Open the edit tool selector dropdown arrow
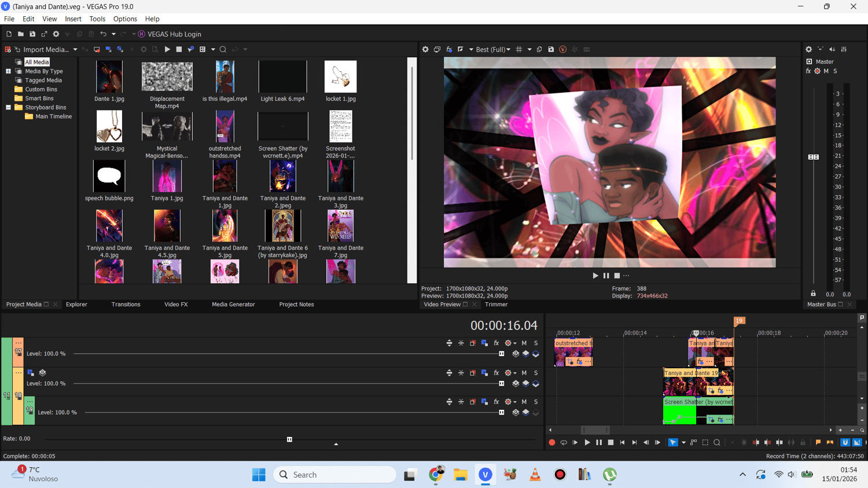 pos(683,443)
